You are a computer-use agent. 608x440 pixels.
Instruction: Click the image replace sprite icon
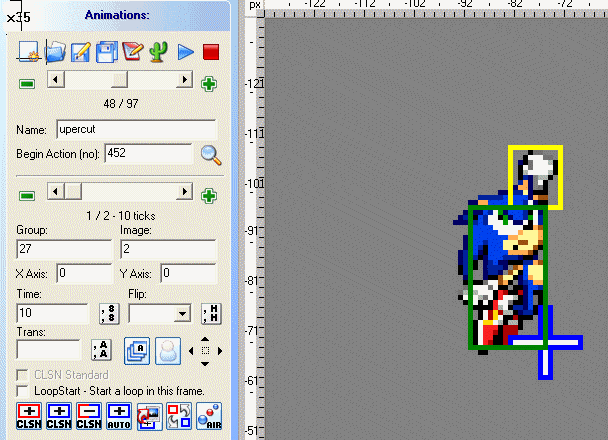[x=149, y=416]
